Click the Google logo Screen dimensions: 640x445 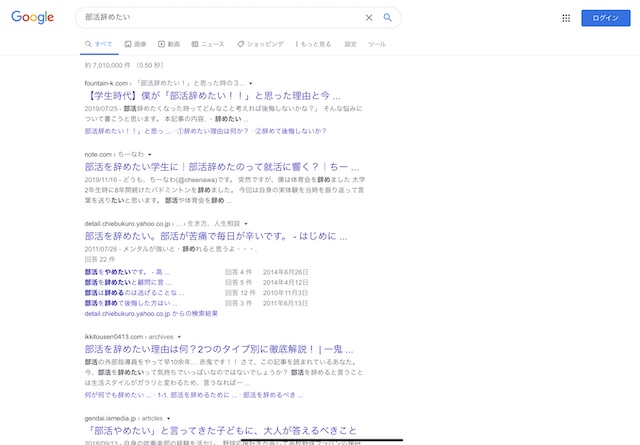(32, 17)
